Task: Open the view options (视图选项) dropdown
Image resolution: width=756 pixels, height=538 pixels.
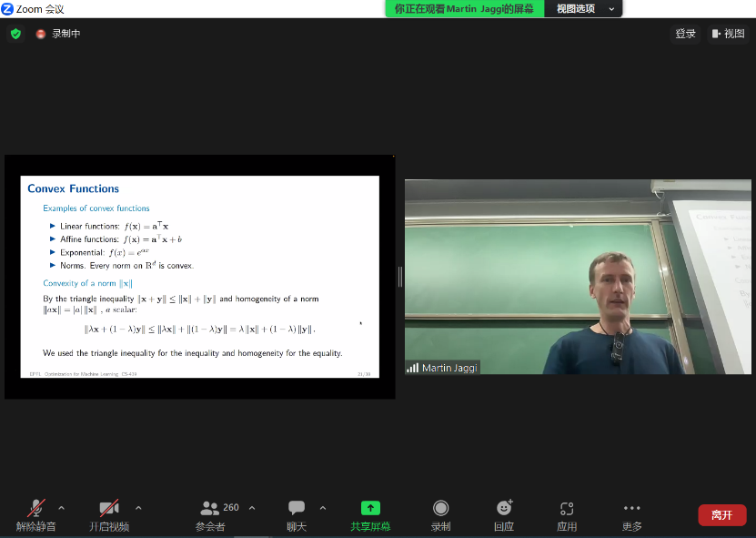Action: [582, 8]
